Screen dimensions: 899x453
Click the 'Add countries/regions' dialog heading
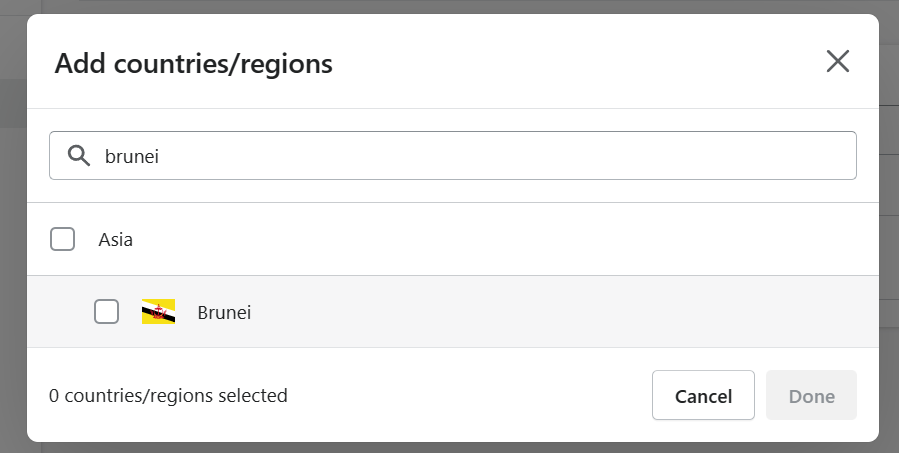pos(193,63)
